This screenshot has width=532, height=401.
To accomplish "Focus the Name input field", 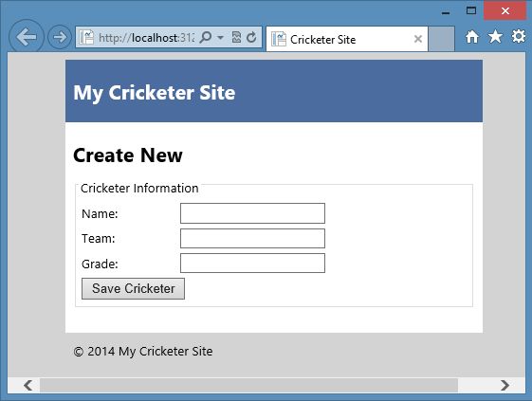I will tap(252, 213).
